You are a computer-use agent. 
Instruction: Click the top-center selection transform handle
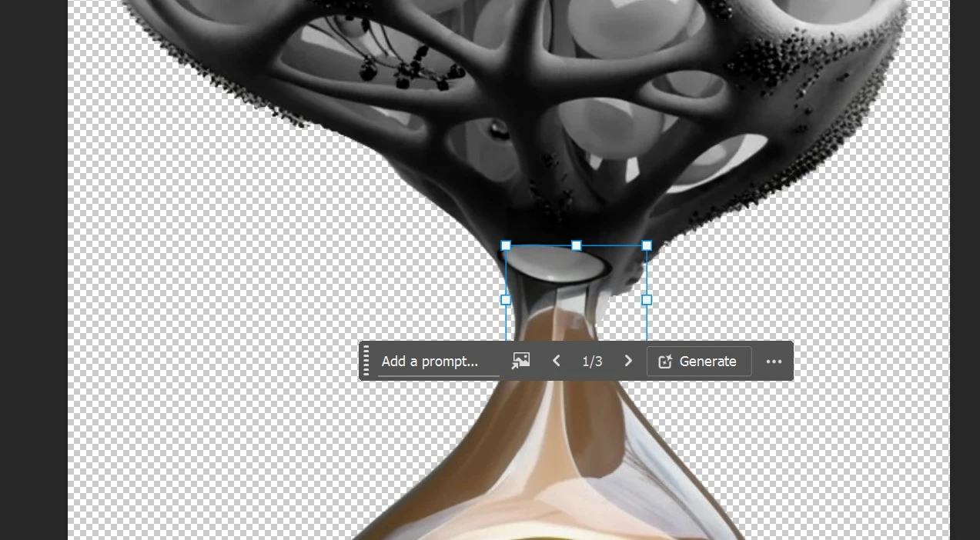pos(577,245)
